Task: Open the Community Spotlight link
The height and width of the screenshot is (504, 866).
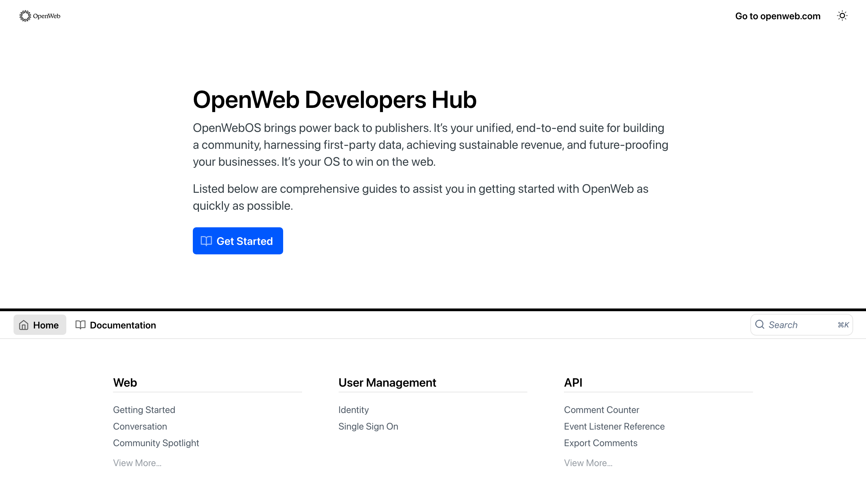Action: [156, 443]
